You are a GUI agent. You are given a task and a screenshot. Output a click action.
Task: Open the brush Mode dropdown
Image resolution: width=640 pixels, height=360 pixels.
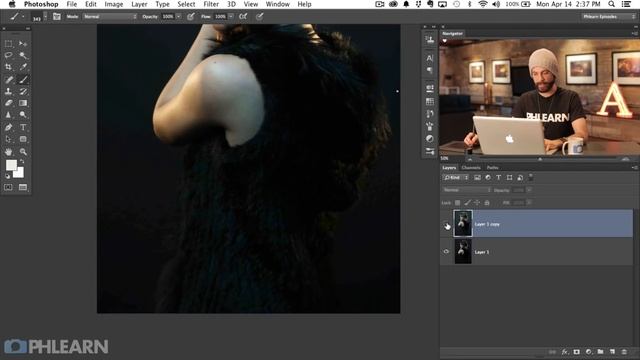tap(110, 17)
